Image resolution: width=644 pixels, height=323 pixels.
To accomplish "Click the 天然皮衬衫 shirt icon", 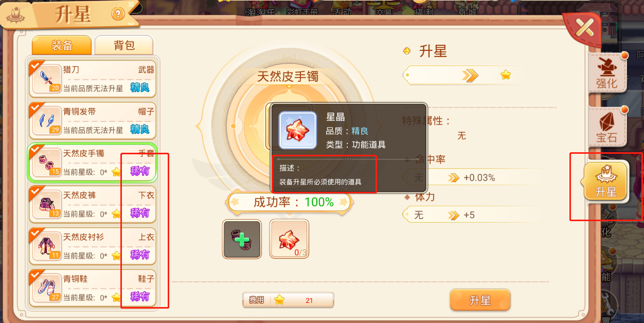I will click(46, 247).
